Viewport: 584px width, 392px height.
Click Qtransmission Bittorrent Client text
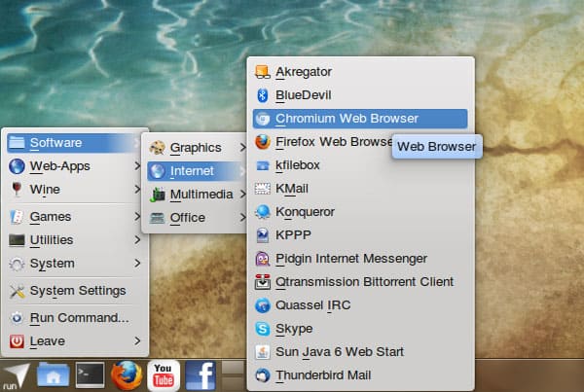pos(365,282)
